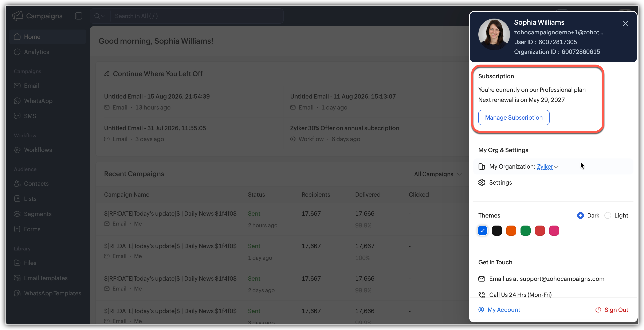
Task: Click the WhatsApp icon in sidebar
Action: tap(17, 101)
